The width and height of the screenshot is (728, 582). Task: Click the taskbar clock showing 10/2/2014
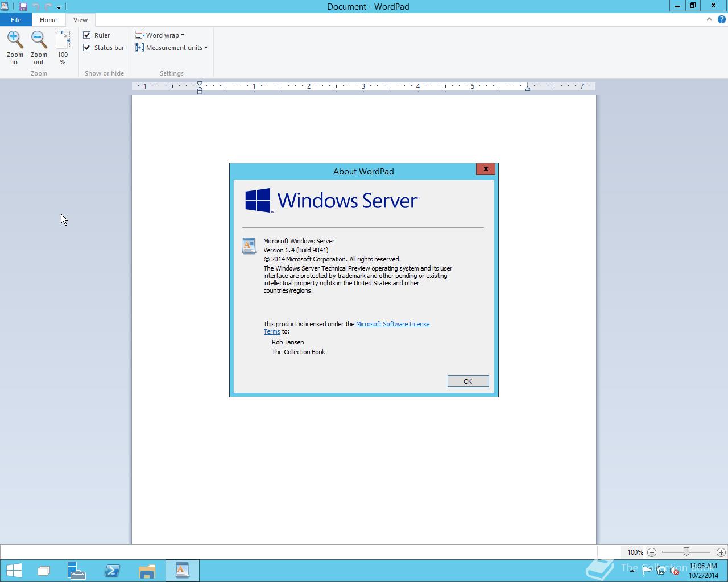(x=704, y=571)
